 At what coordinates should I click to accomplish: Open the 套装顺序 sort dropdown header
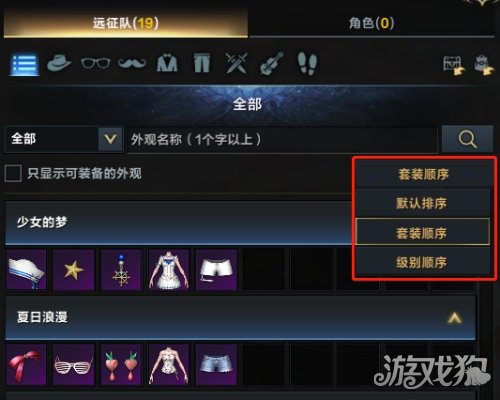(x=423, y=174)
